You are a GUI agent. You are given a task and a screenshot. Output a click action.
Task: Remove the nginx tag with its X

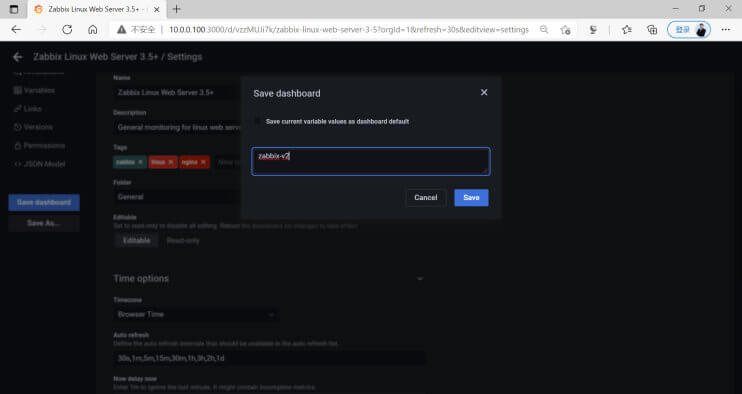pyautogui.click(x=203, y=162)
